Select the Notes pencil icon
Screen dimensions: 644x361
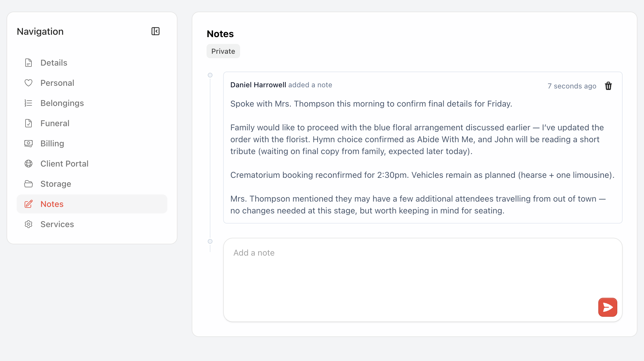click(28, 204)
